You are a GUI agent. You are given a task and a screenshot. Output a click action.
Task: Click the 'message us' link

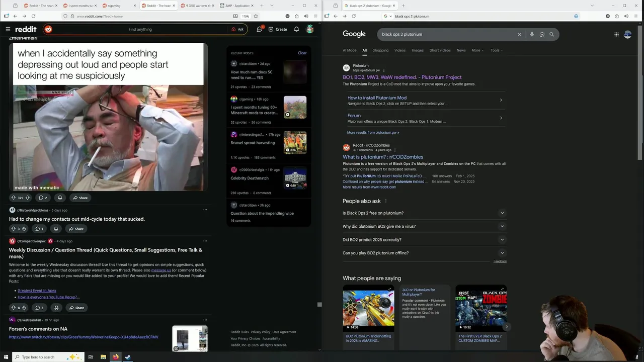(x=161, y=270)
